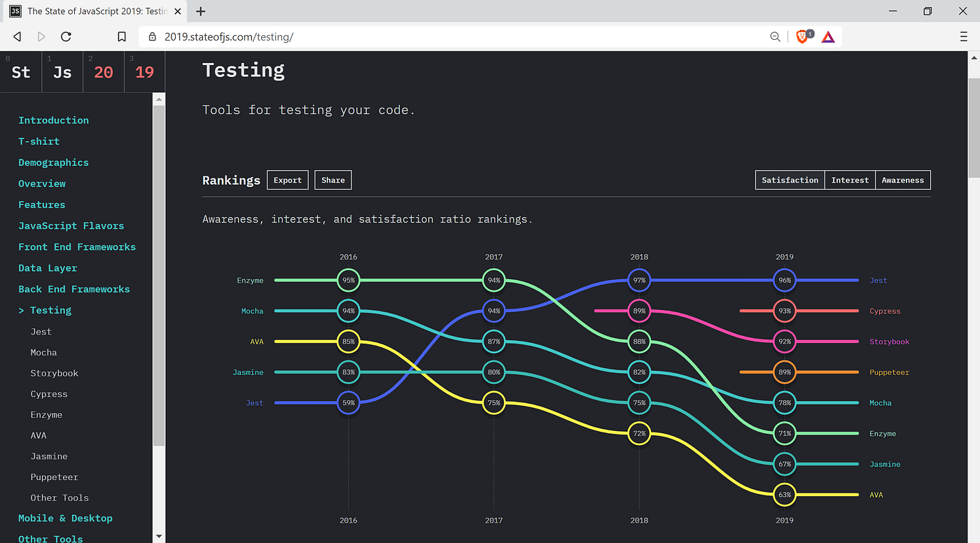Share the Rankings chart
Viewport: 980px width, 543px height.
333,181
